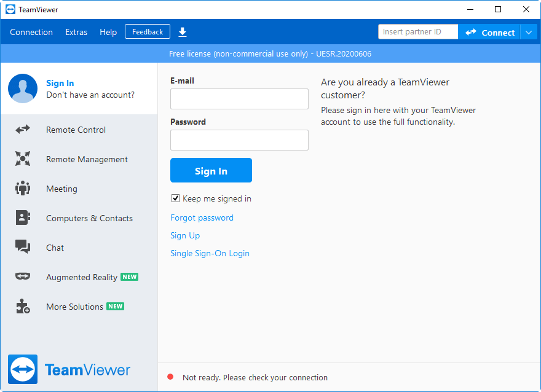Click the Forgot password link
The image size is (541, 392).
coord(202,218)
